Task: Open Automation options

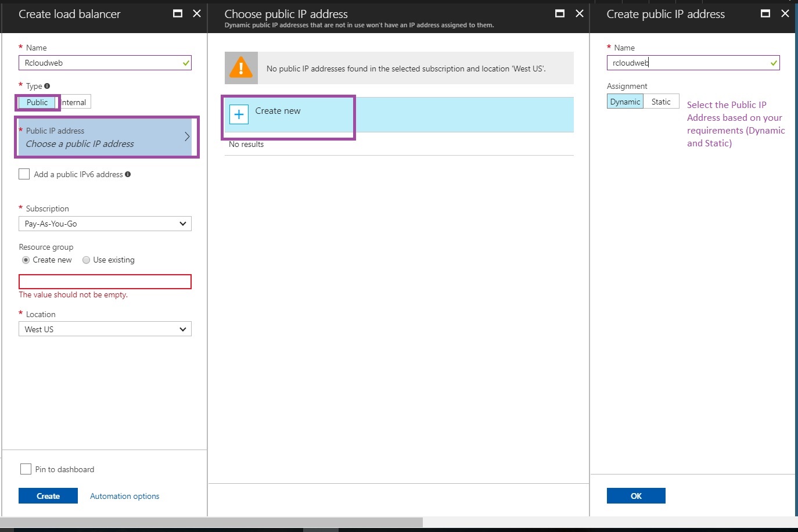Action: 124,495
